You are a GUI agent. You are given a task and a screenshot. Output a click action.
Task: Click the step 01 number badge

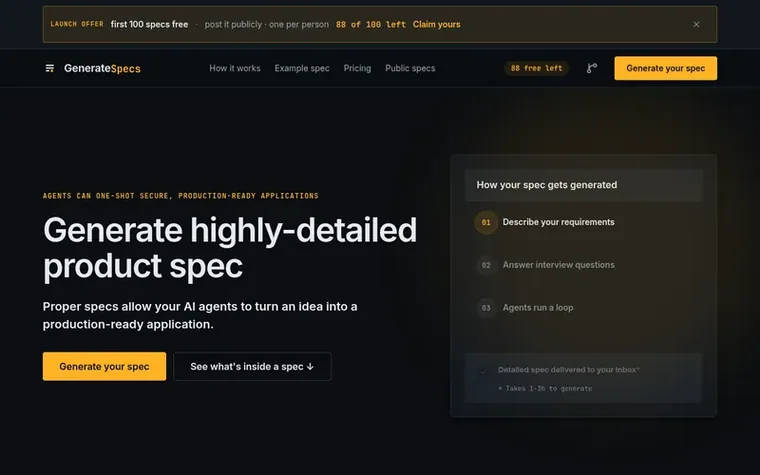[x=486, y=222]
